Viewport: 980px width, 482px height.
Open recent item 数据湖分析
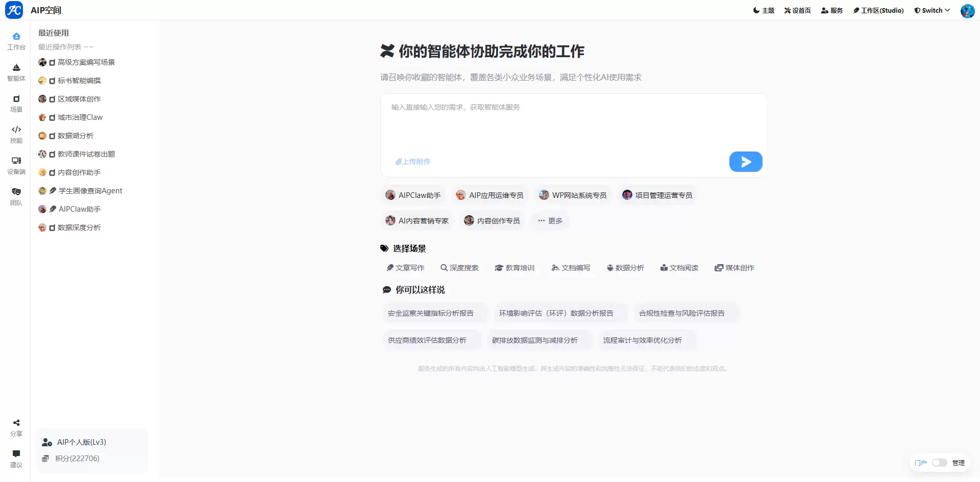pos(76,136)
